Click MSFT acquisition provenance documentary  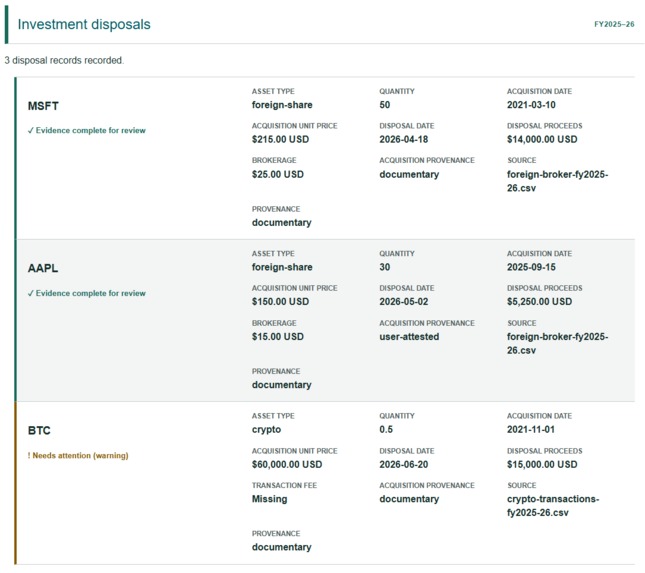(409, 174)
